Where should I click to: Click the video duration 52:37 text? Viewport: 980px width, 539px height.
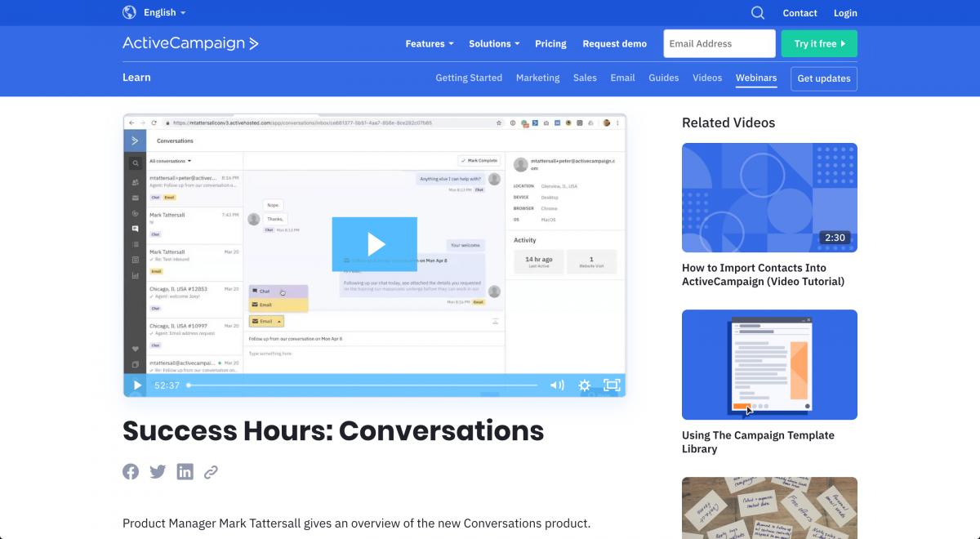167,385
